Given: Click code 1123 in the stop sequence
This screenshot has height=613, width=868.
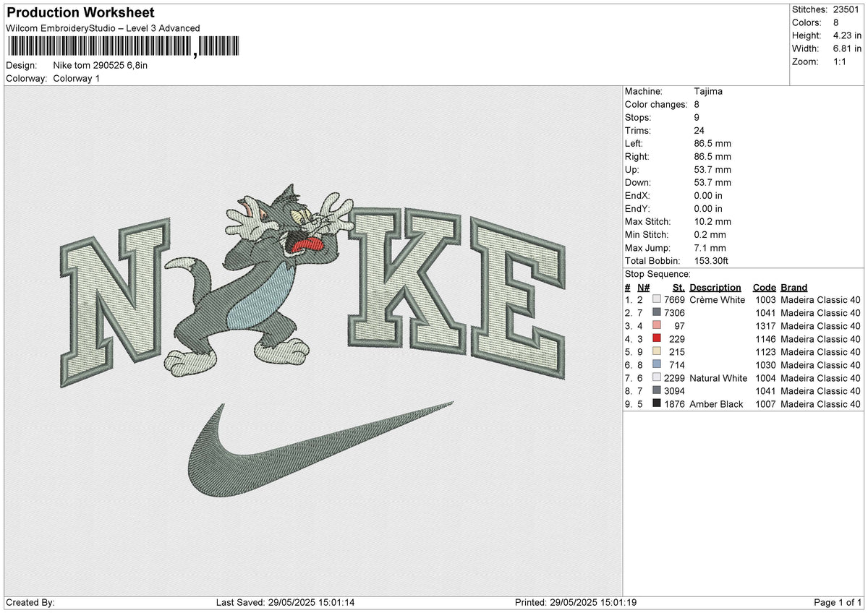Looking at the screenshot, I should (765, 351).
